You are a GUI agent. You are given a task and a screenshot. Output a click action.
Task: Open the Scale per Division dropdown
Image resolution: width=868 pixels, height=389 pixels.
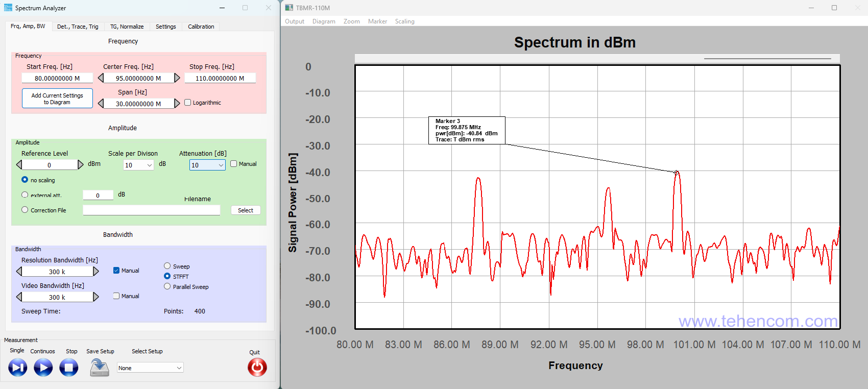click(138, 165)
